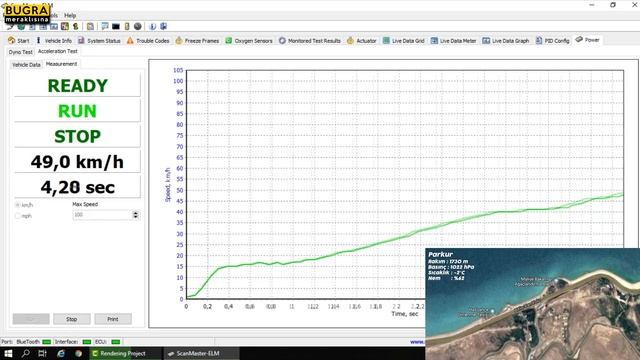Click the ECU green status indicator
Viewport: 640px width, 360px height.
click(x=116, y=342)
